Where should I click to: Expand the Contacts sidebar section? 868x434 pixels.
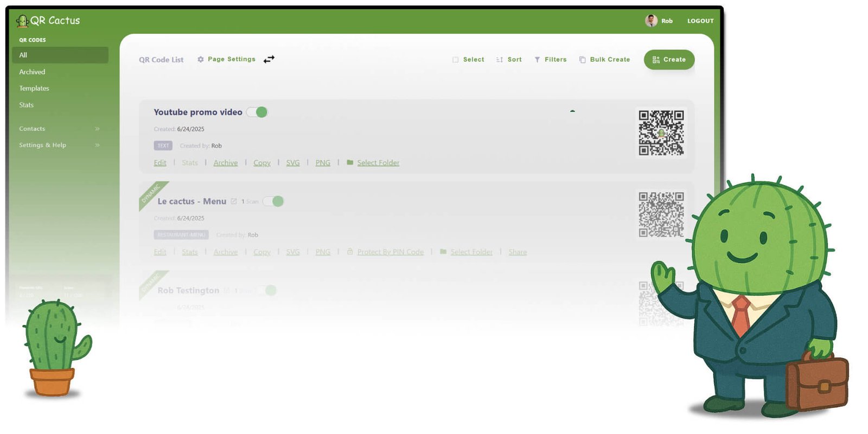[x=60, y=129]
